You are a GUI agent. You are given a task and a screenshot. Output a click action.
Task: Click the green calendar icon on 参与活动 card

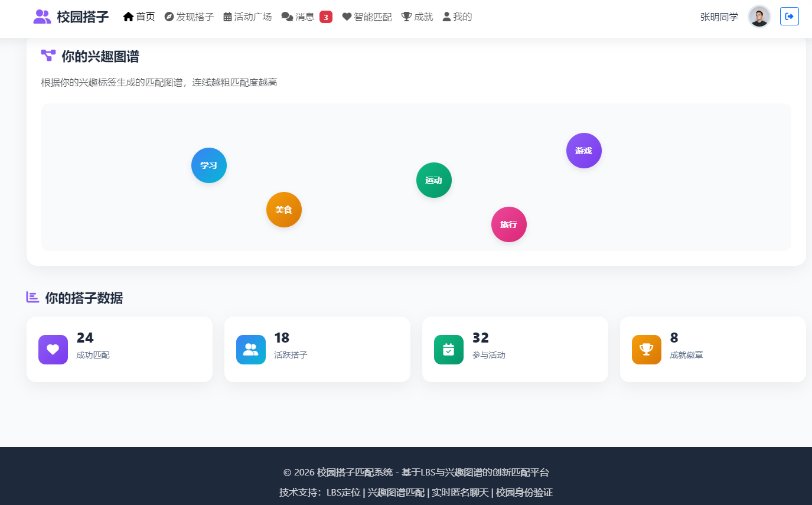click(x=448, y=349)
